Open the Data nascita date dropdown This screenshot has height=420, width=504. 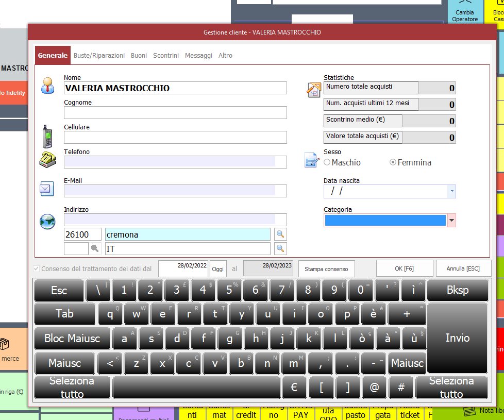452,192
